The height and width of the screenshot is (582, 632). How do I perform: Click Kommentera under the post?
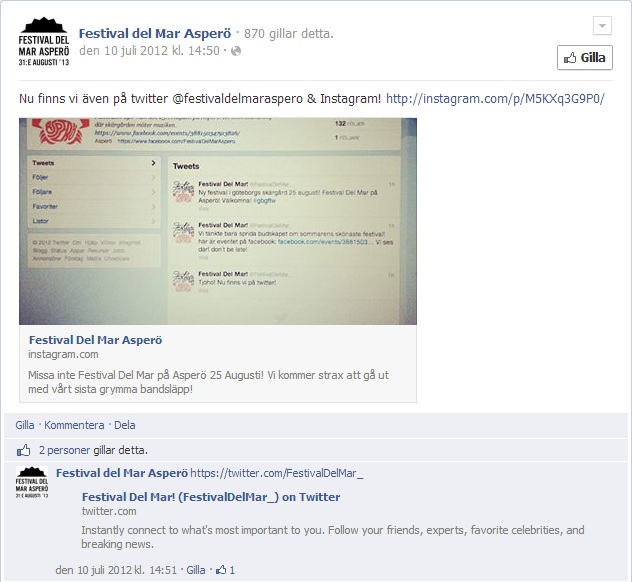click(74, 425)
